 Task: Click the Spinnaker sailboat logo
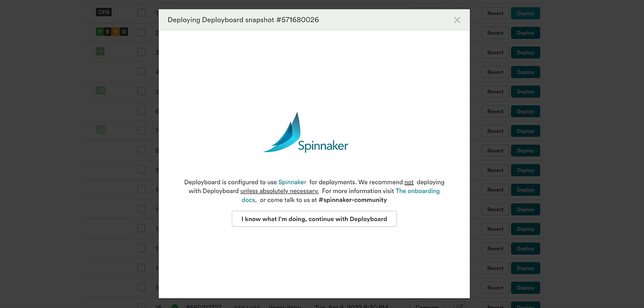pos(305,132)
